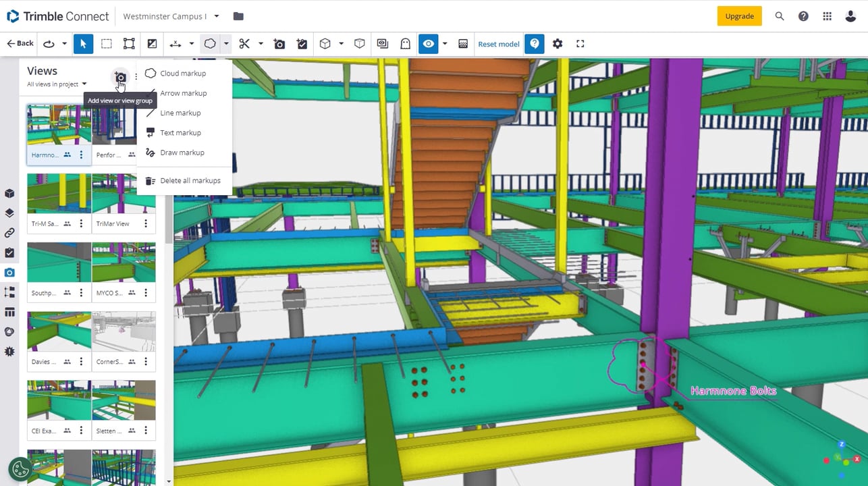Select the scissors clip plane tool

pyautogui.click(x=244, y=44)
